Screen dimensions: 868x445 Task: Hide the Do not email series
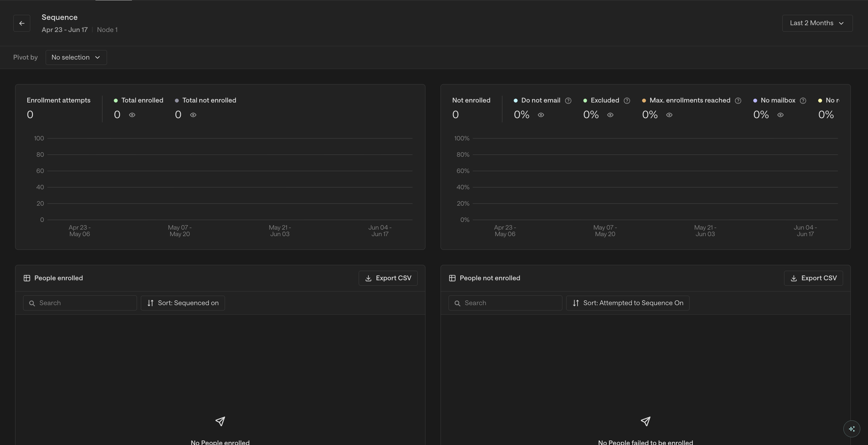coord(541,115)
